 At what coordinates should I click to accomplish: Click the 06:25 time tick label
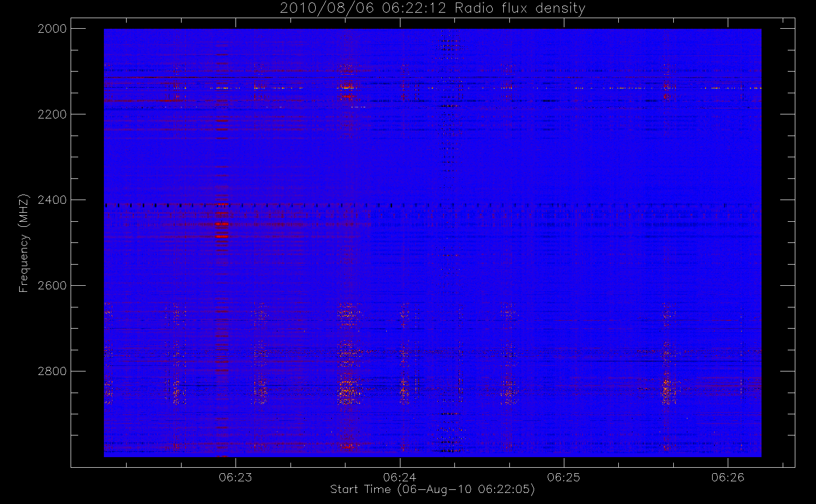pos(564,477)
